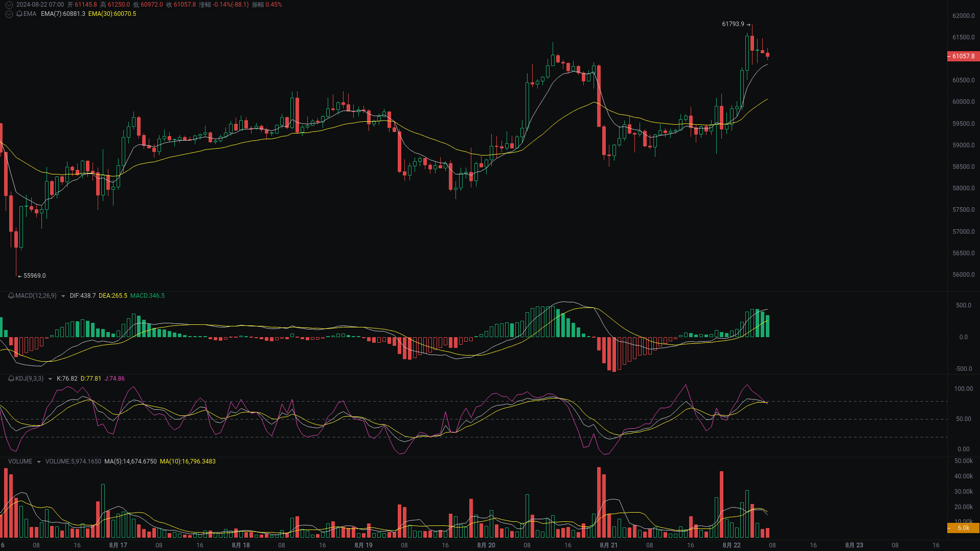Toggle the EMA(30):60070.5 line label

112,14
